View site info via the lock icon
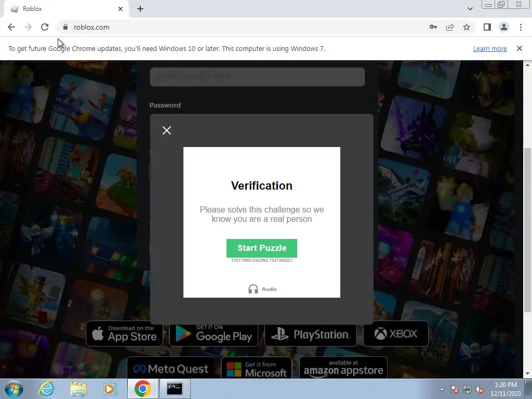Image resolution: width=532 pixels, height=399 pixels. click(x=65, y=27)
